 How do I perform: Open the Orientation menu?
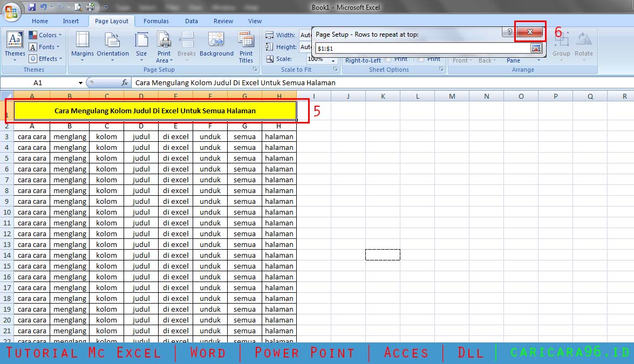tap(113, 46)
